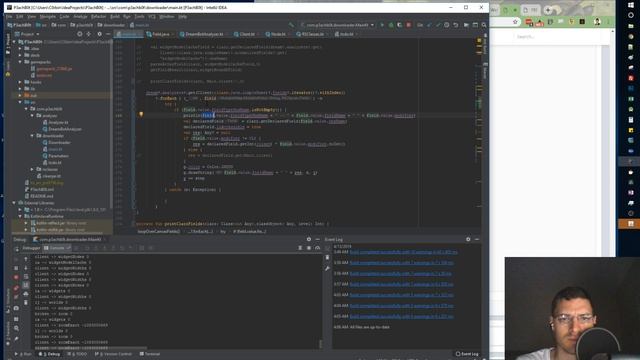The height and width of the screenshot is (360, 640).
Task: Toggle the TODO tool window button
Action: click(77, 354)
